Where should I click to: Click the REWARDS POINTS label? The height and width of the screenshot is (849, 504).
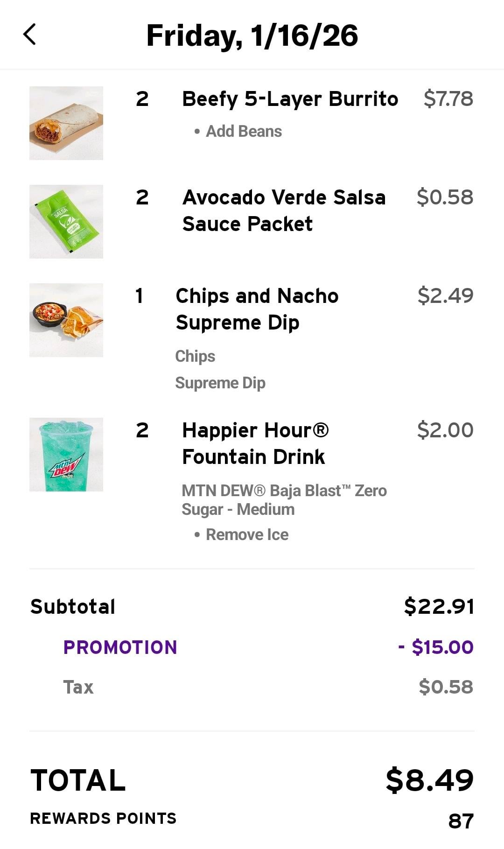pos(103,818)
